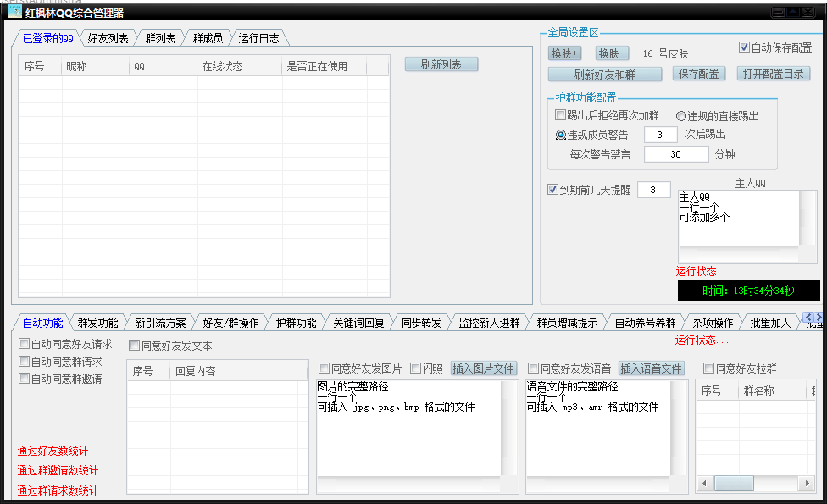Click the 回复内容 column header
827x504 pixels.
pyautogui.click(x=233, y=371)
